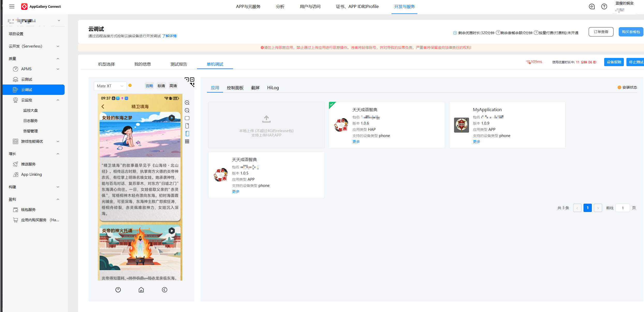Open the Mate XT device dropdown
The height and width of the screenshot is (312, 644).
[110, 86]
